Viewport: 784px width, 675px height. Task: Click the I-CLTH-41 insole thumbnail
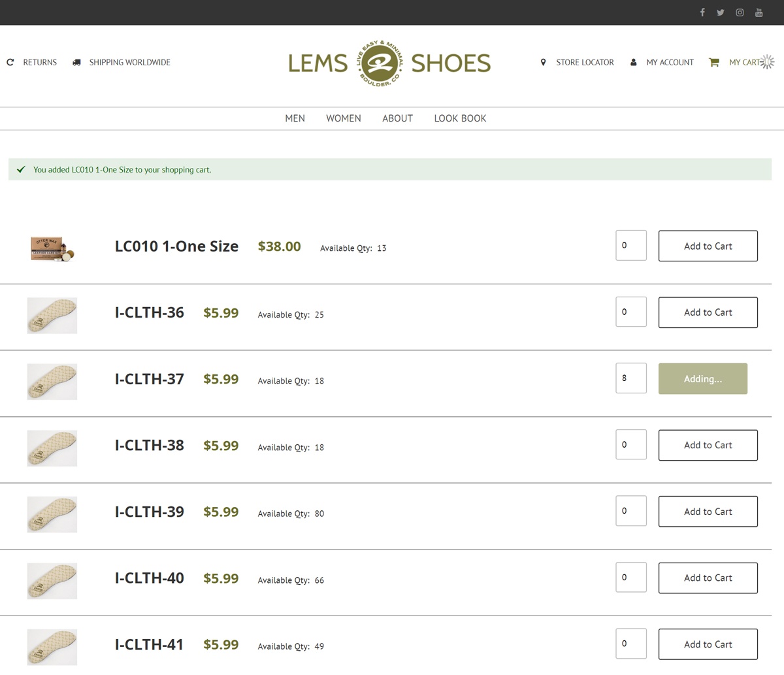click(52, 647)
